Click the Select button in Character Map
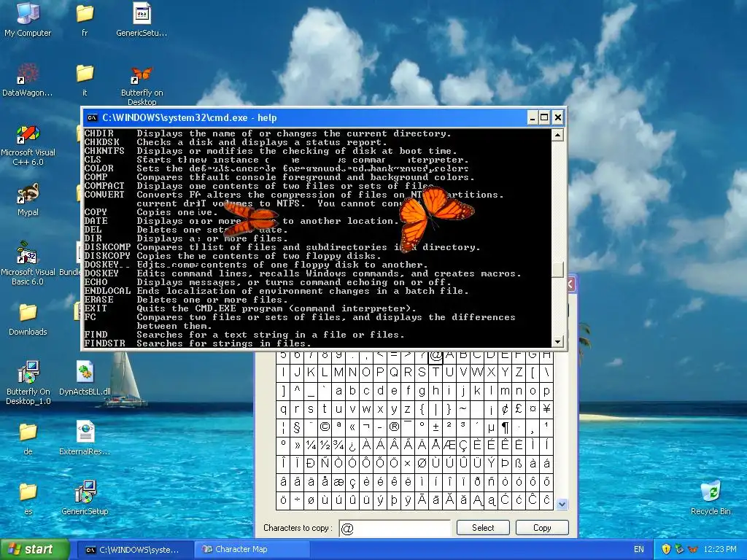This screenshot has width=747, height=560. coord(483,528)
